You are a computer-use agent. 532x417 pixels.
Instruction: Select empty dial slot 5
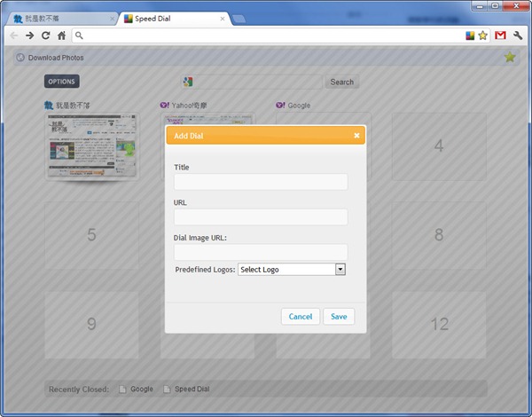(x=91, y=235)
